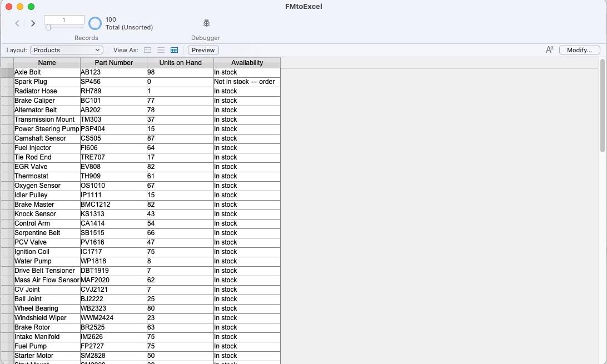Sort by the Name column header
Image resolution: width=607 pixels, height=364 pixels.
point(47,62)
